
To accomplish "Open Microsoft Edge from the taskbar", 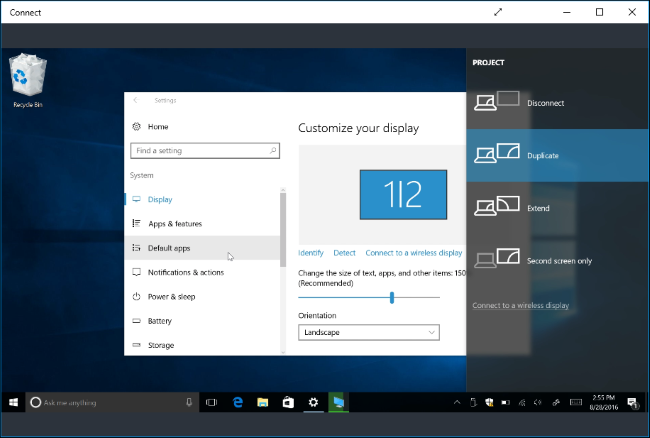I will pyautogui.click(x=238, y=402).
